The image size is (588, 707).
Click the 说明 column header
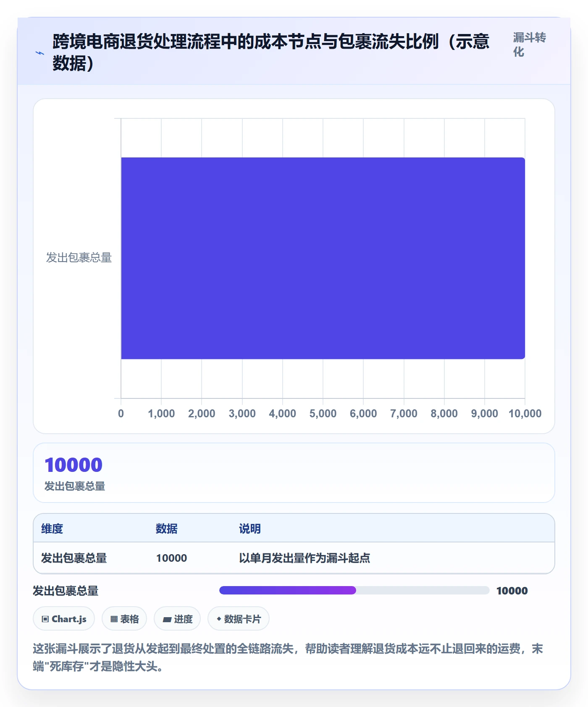click(250, 529)
